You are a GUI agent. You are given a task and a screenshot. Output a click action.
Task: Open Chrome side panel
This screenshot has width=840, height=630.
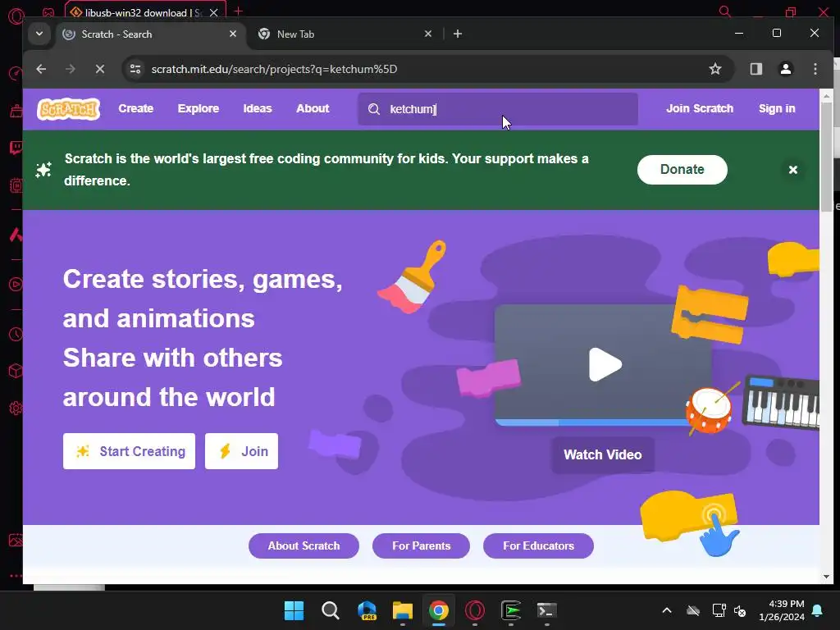[756, 69]
